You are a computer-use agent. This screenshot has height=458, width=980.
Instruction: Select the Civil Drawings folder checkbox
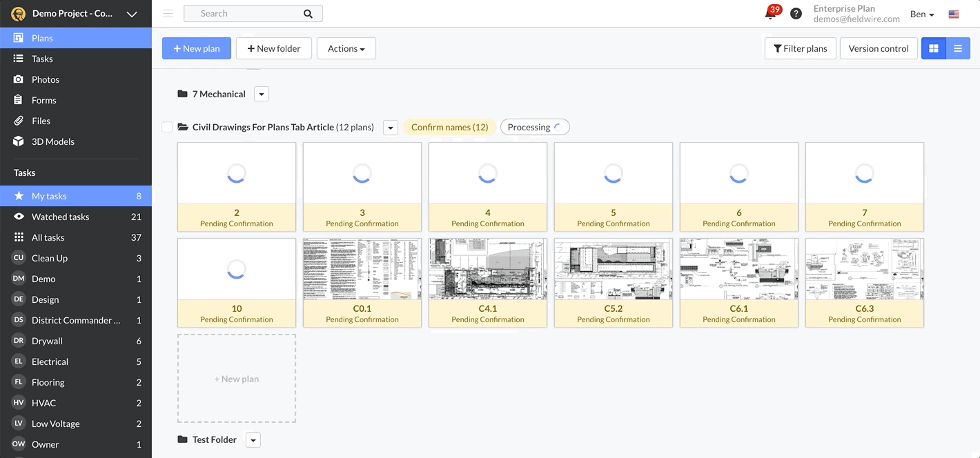pos(167,126)
